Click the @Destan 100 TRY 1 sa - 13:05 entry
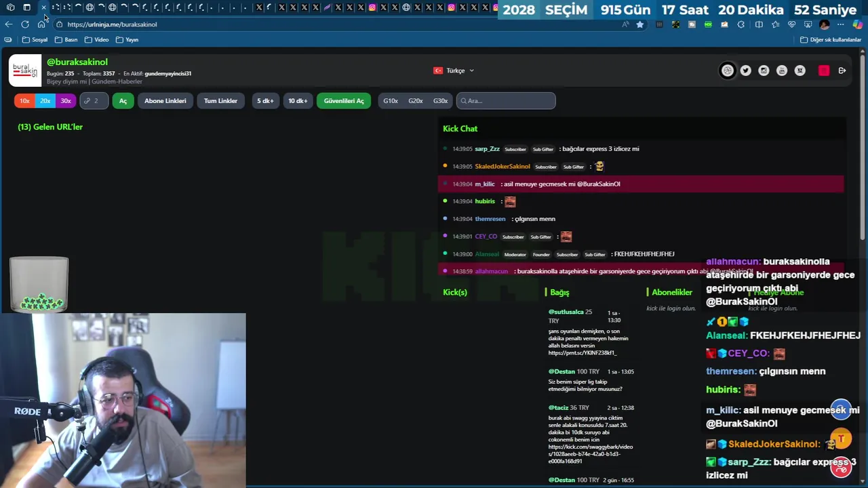Viewport: 868px width, 488px height. (591, 380)
